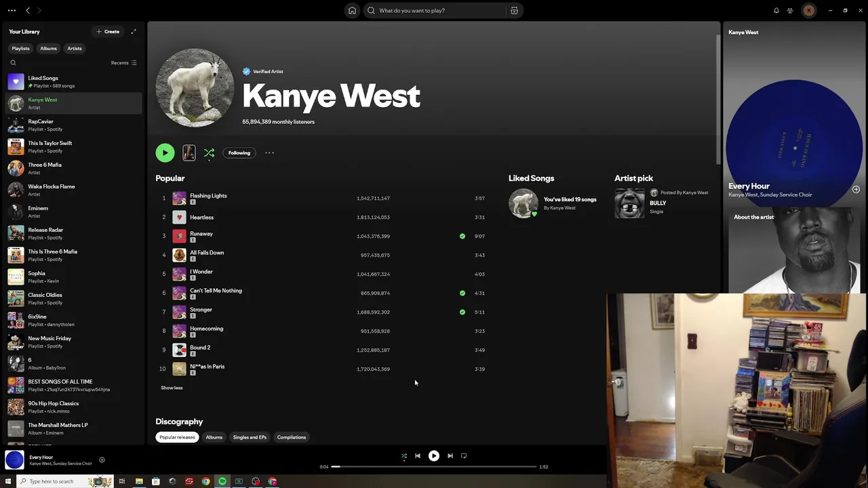868x488 pixels.
Task: Open the Windows Start menu
Action: coord(8,481)
